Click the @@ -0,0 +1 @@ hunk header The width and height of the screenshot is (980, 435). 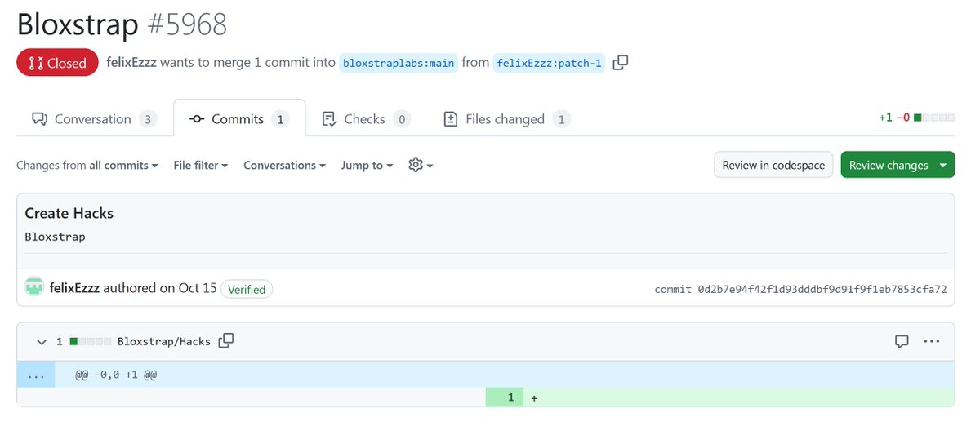click(x=116, y=375)
